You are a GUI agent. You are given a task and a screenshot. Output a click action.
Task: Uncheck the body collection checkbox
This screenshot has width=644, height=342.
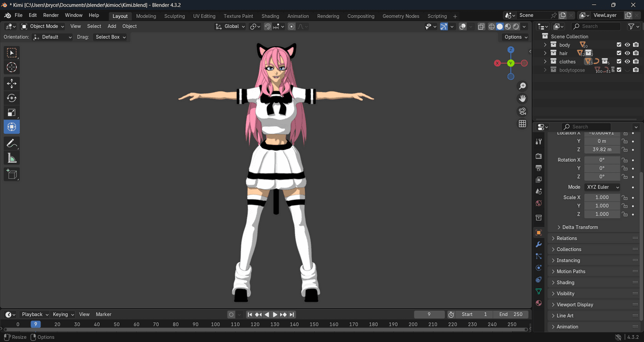coord(619,45)
